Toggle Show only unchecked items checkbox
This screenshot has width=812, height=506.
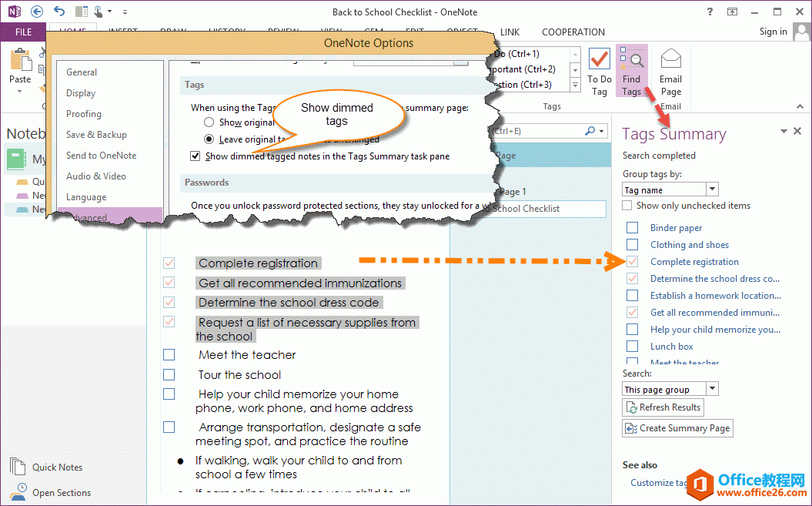coord(627,206)
